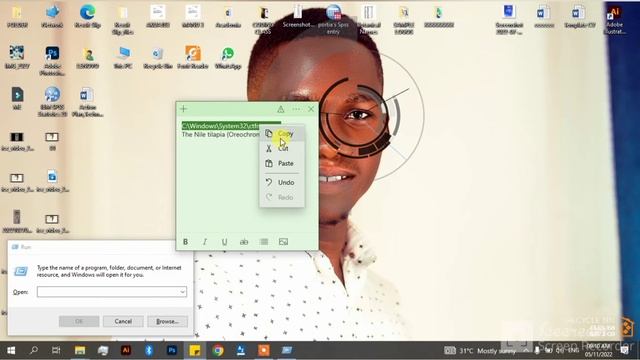Screen dimensions: 640x360
Task: Toggle Underline in sticky note toolbar
Action: click(224, 242)
